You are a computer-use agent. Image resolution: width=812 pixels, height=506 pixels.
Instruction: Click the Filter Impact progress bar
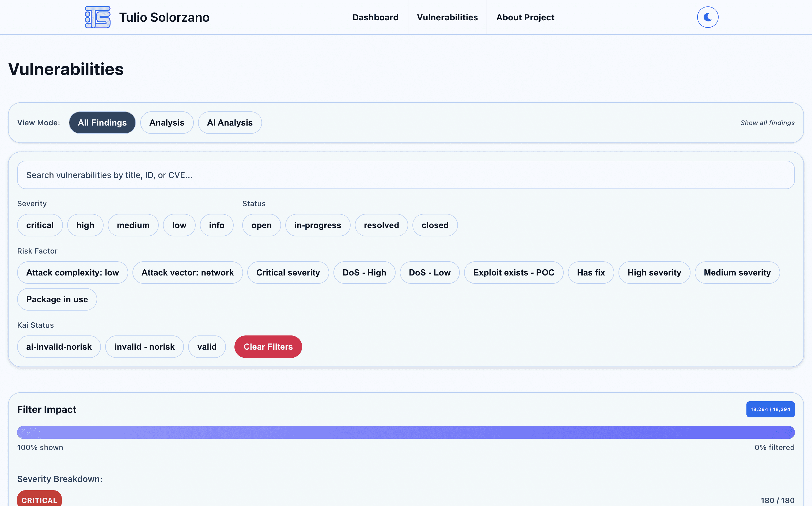[x=406, y=432]
